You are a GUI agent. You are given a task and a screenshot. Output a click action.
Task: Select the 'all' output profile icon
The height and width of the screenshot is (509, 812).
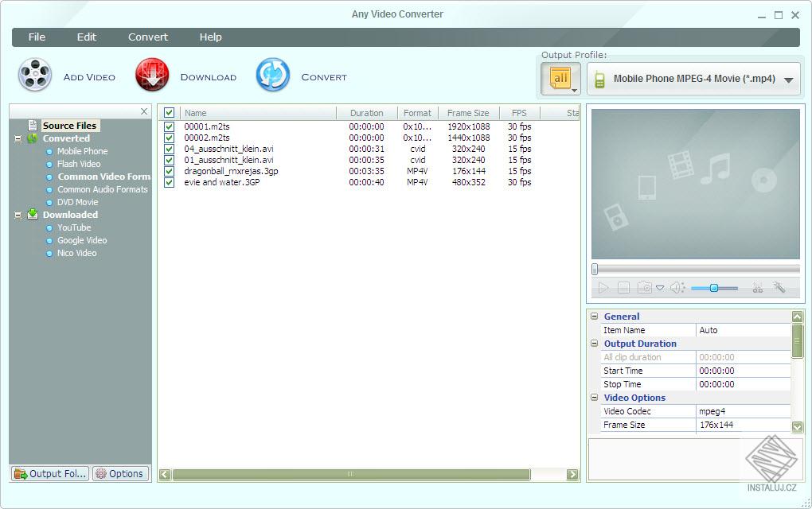click(560, 77)
